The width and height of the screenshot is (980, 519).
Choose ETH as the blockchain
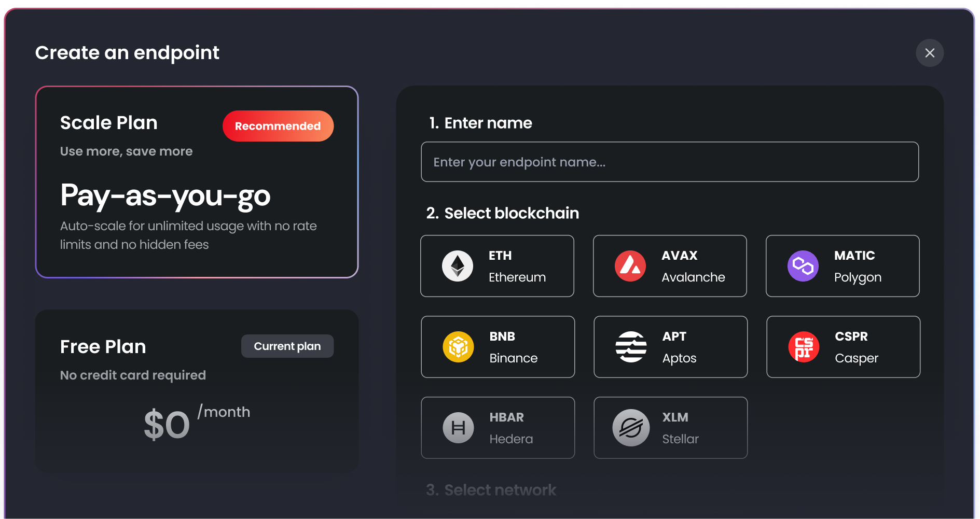pos(497,266)
